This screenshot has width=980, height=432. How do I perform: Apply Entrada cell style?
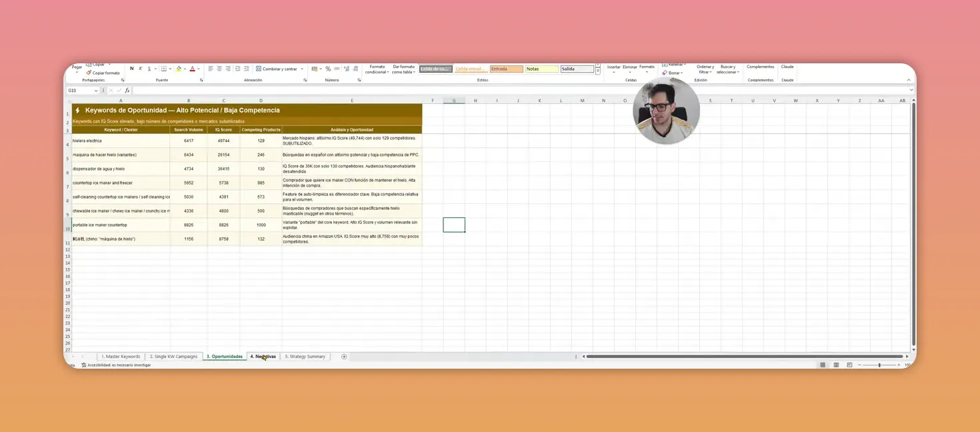click(x=506, y=69)
